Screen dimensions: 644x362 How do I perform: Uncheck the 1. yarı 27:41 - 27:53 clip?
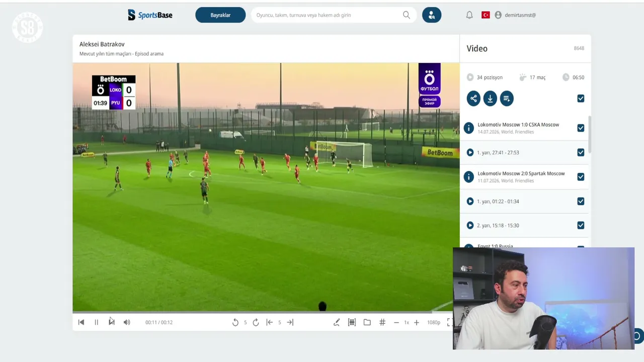[581, 152]
